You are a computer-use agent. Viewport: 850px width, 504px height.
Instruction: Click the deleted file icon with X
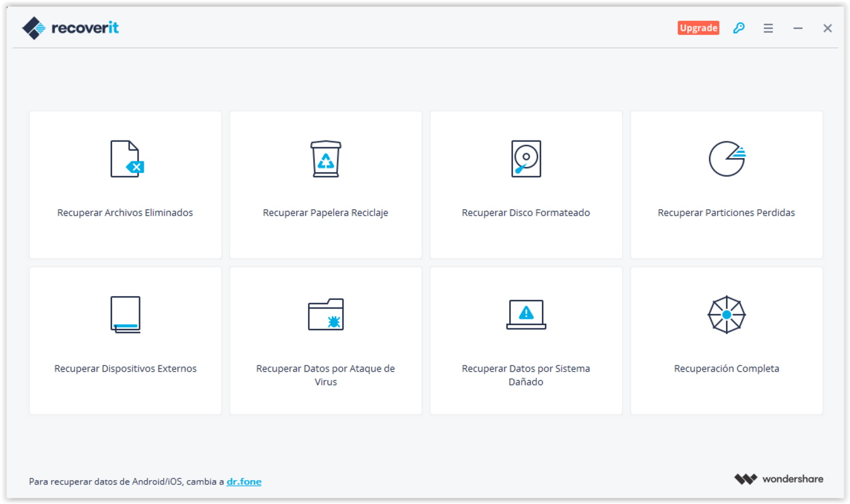pyautogui.click(x=127, y=159)
